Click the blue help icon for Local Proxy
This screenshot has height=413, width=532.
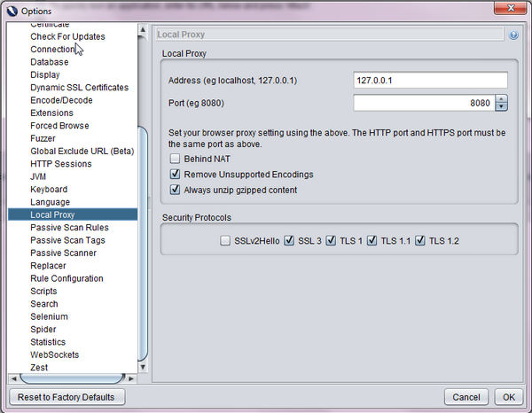click(514, 35)
